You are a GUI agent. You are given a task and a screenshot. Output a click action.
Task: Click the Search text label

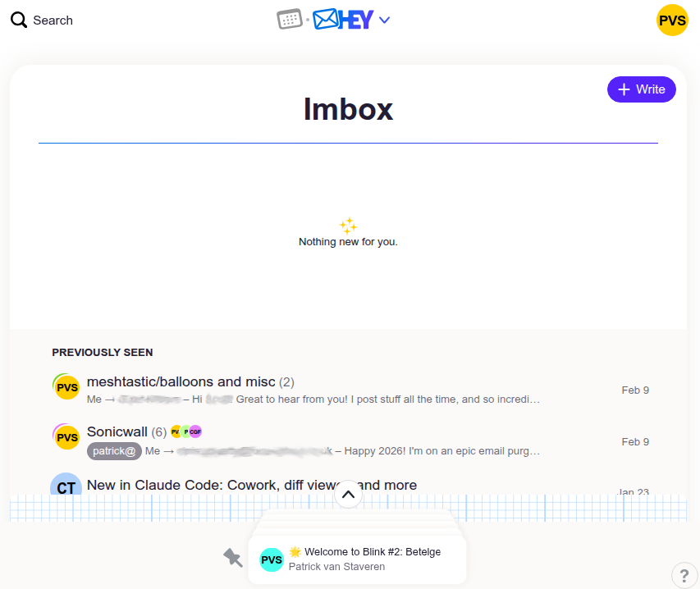[53, 21]
